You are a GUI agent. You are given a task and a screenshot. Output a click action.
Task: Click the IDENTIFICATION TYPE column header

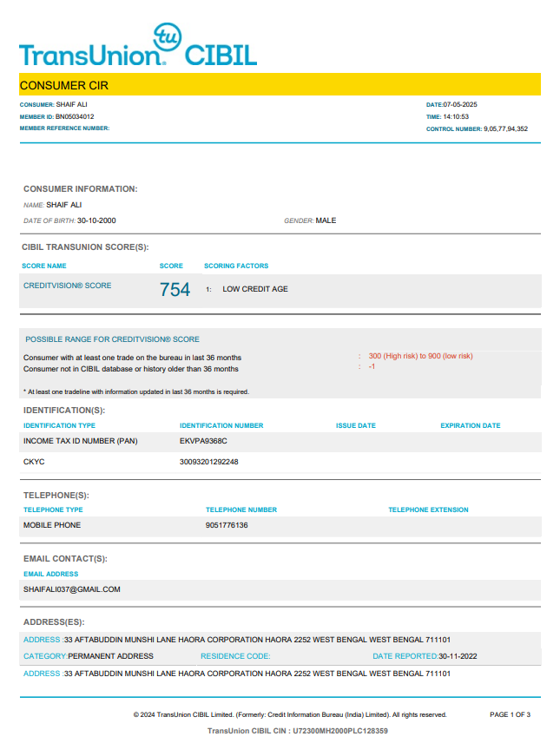[59, 425]
